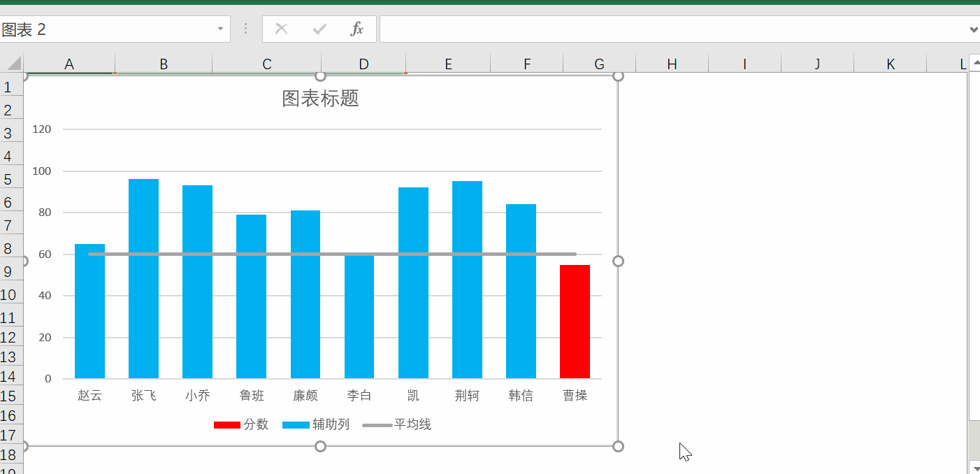Click the 分数 legend entry
Image resolution: width=980 pixels, height=474 pixels.
pyautogui.click(x=241, y=424)
